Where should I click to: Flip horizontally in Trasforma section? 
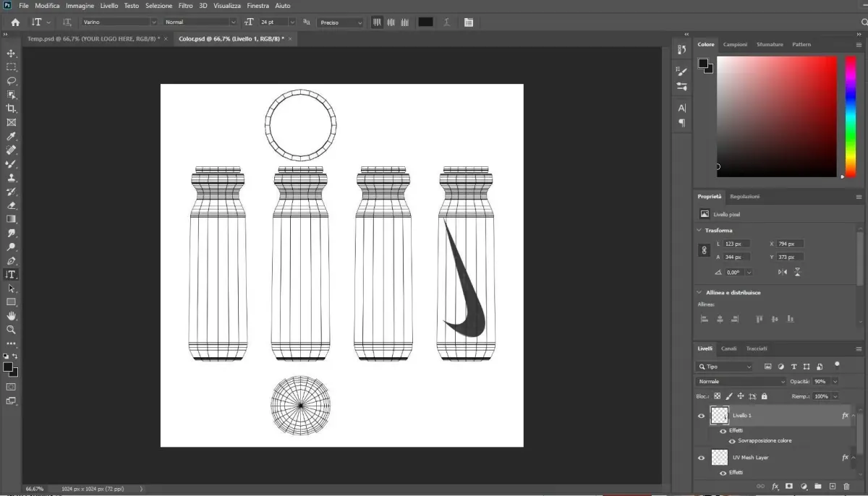point(783,272)
